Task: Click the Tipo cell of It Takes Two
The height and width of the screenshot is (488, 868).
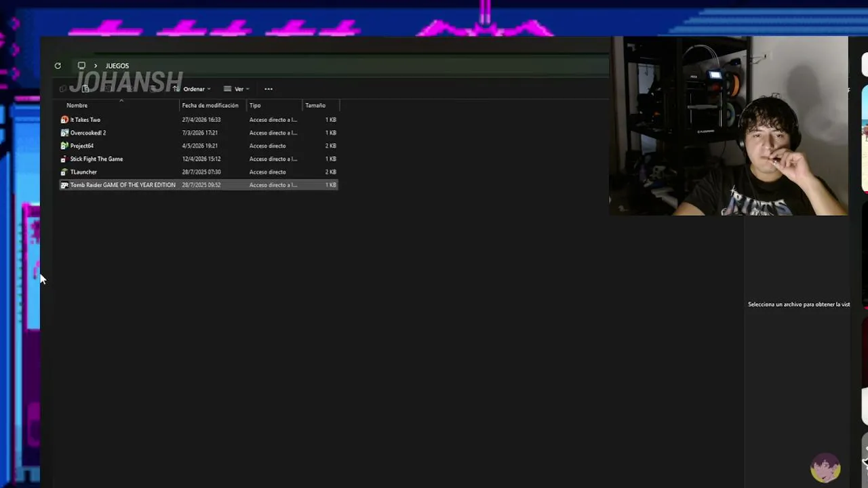Action: tap(273, 120)
